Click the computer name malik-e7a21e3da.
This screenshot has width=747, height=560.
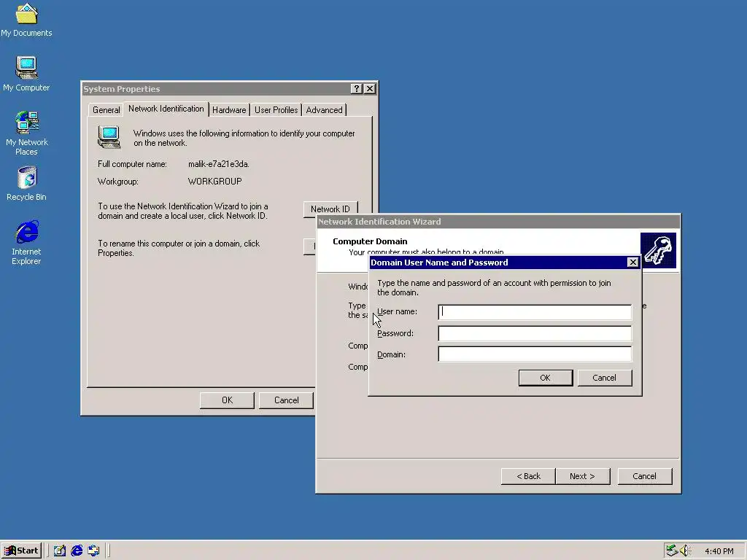coord(219,164)
